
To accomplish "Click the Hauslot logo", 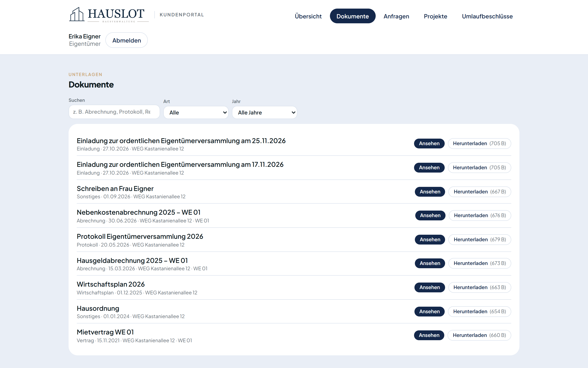I will click(109, 15).
